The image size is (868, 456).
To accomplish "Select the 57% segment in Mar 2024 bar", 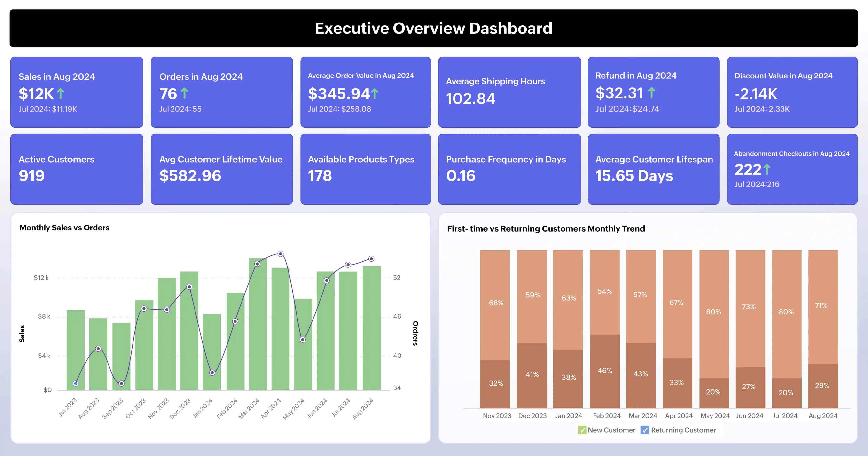I will pyautogui.click(x=641, y=296).
